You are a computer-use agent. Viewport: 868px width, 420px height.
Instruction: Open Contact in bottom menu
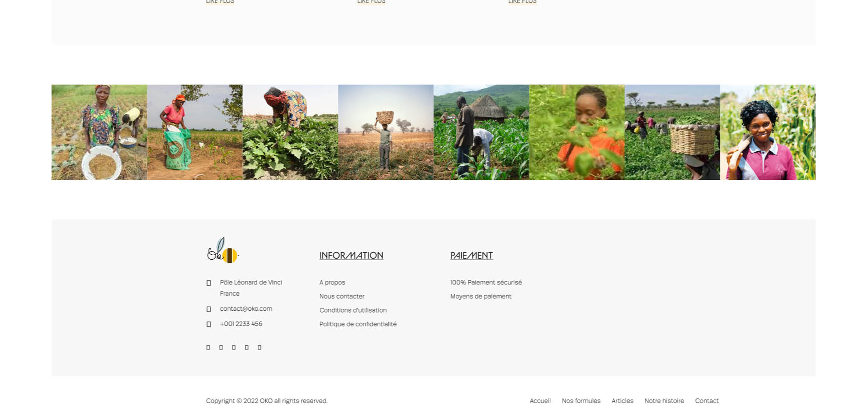click(x=707, y=401)
